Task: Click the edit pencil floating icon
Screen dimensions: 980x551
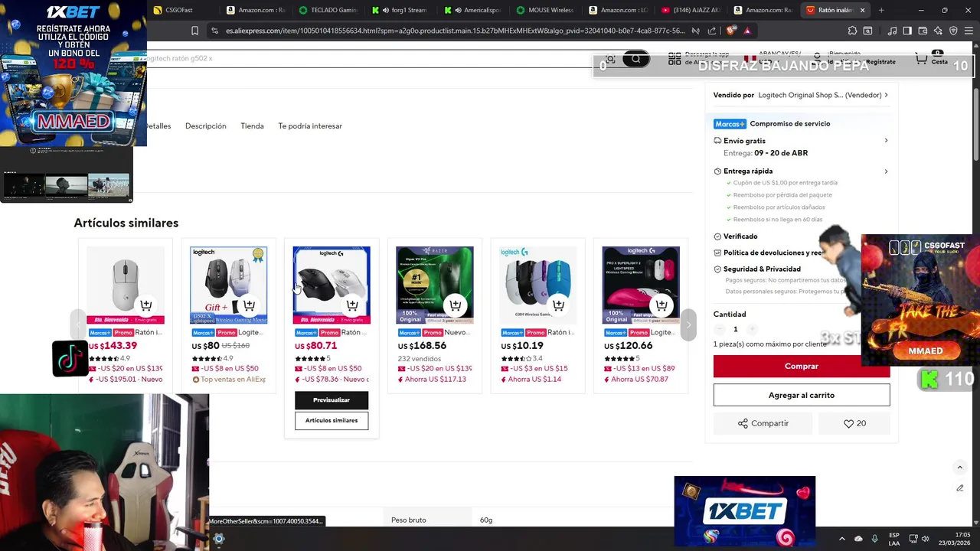Action: point(959,488)
